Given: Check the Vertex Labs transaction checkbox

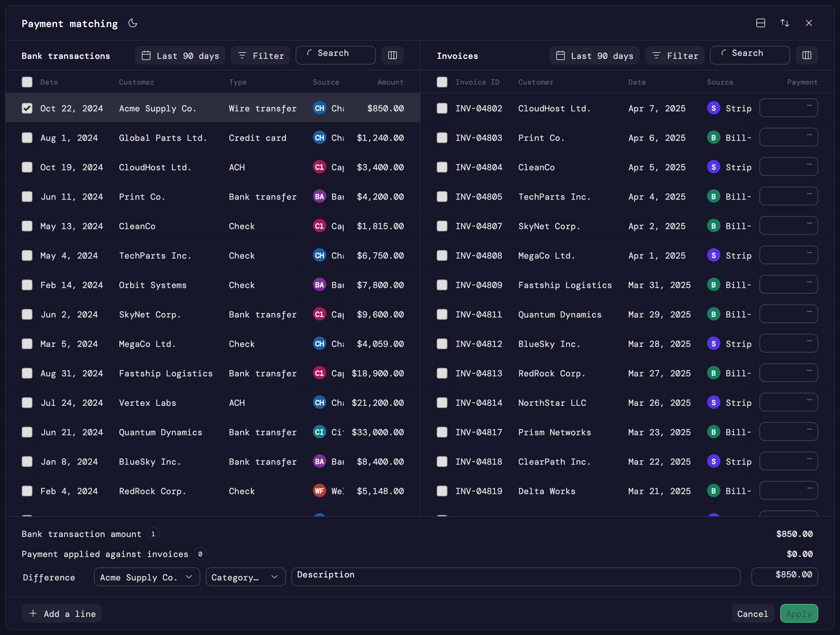Looking at the screenshot, I should pos(27,402).
